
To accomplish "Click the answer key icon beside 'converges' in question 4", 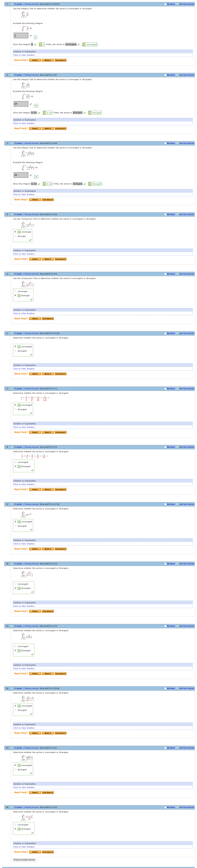I will click(19, 232).
